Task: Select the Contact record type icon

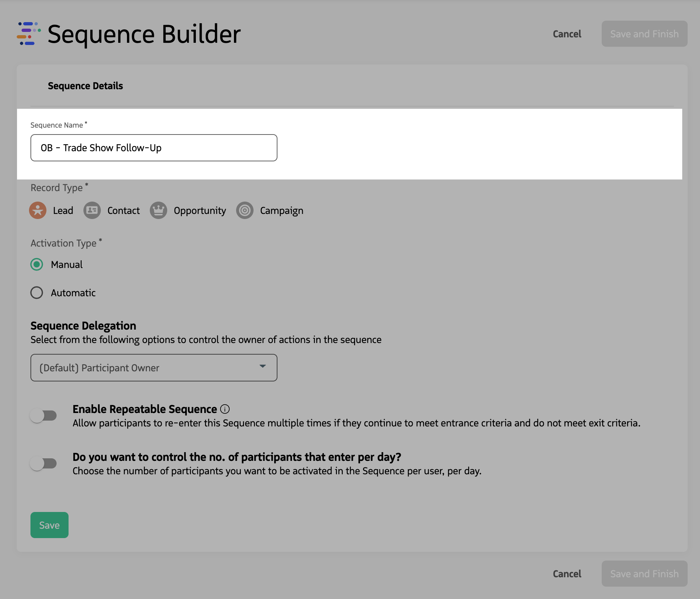Action: coord(92,210)
